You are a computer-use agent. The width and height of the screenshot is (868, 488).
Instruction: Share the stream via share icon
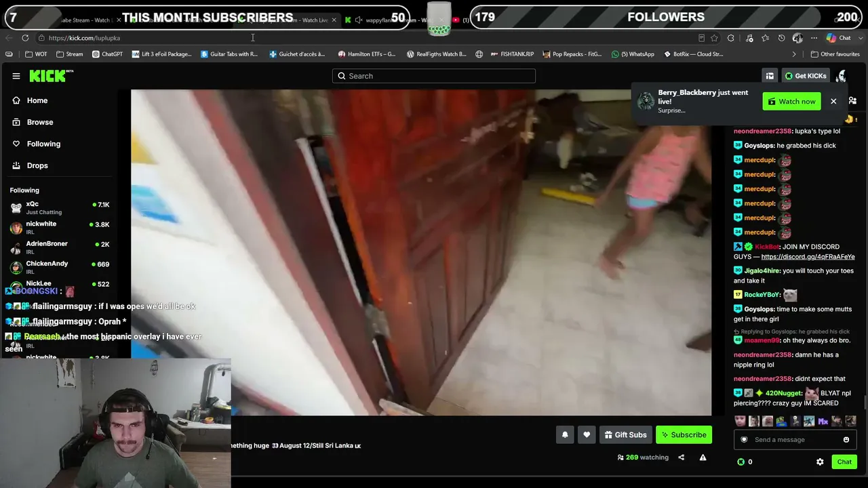tap(682, 457)
